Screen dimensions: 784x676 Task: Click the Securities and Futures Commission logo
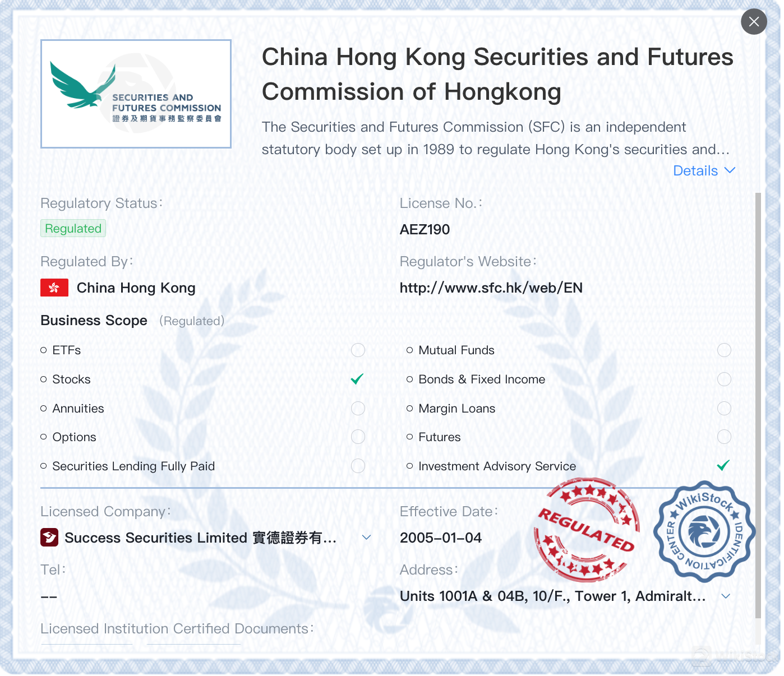[136, 94]
